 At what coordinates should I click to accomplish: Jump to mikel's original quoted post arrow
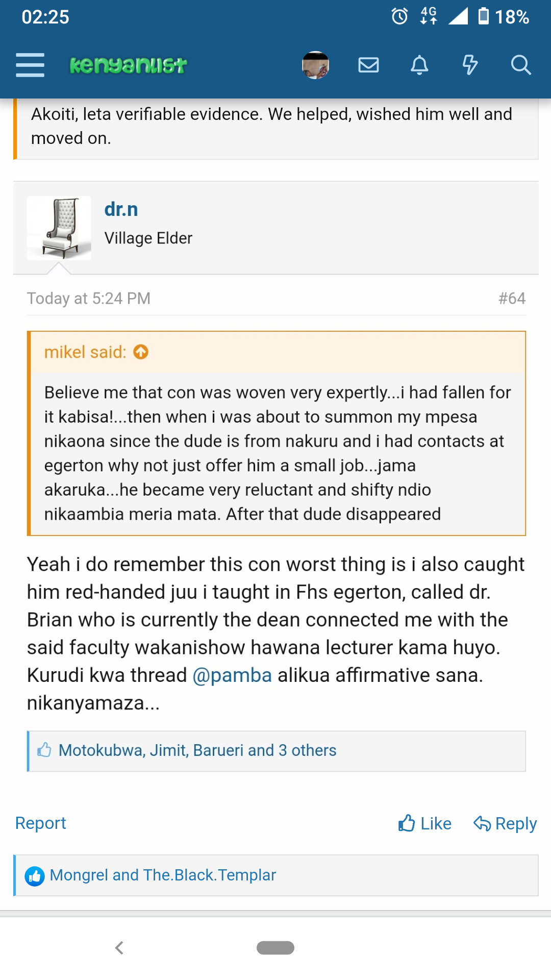[141, 352]
